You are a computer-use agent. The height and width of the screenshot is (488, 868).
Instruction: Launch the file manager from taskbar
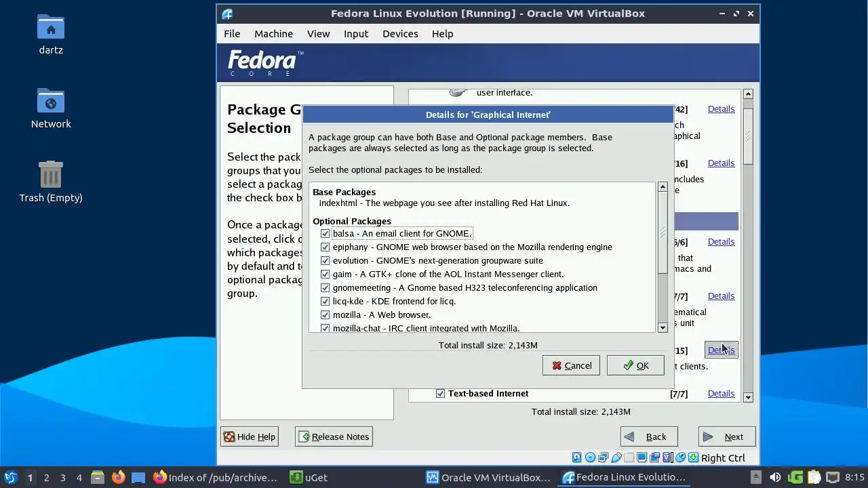click(98, 477)
